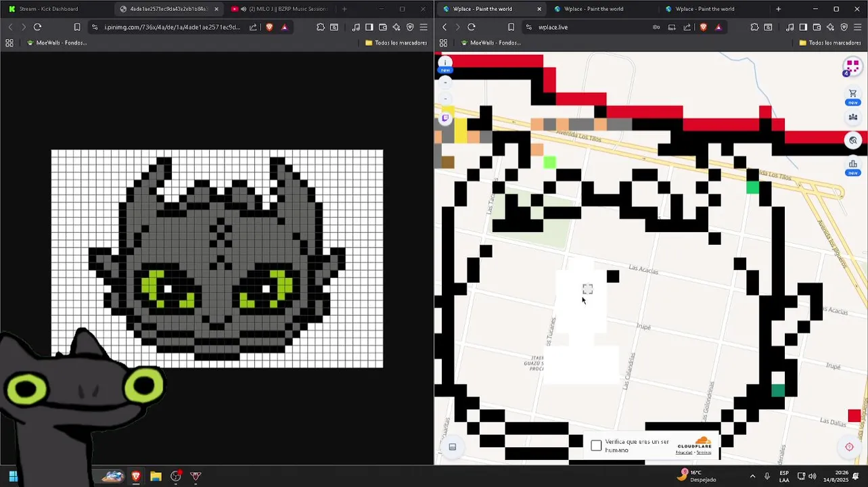Go back in the left browser window
The width and height of the screenshot is (868, 487).
[10, 27]
